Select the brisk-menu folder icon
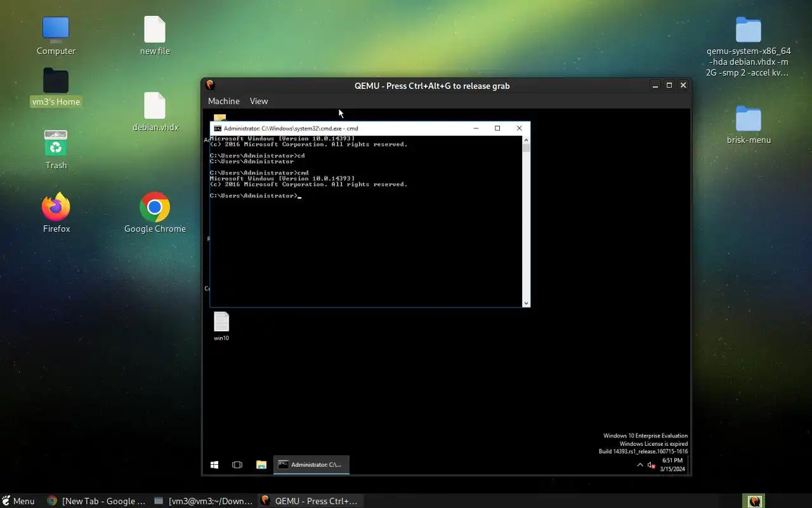 (x=749, y=119)
